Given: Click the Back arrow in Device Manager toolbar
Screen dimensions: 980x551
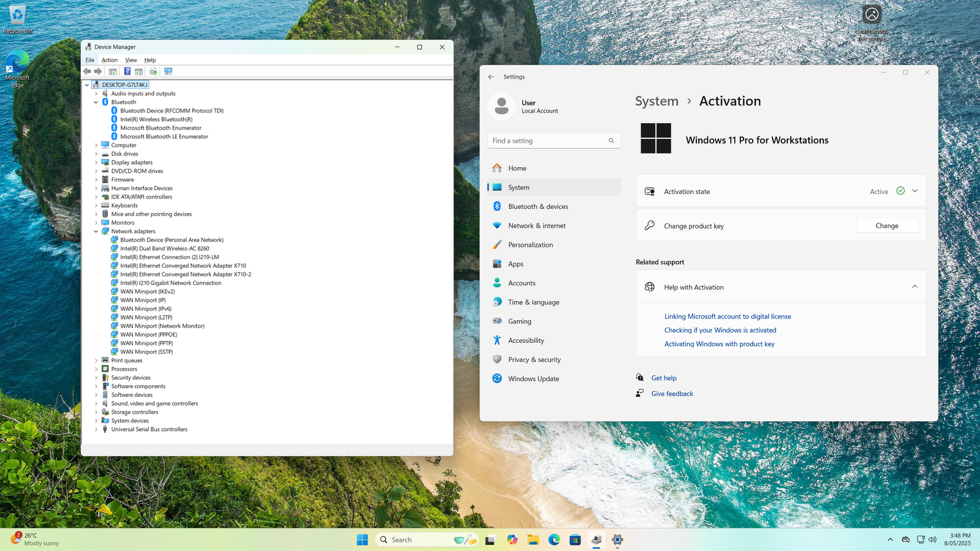Looking at the screenshot, I should [87, 72].
